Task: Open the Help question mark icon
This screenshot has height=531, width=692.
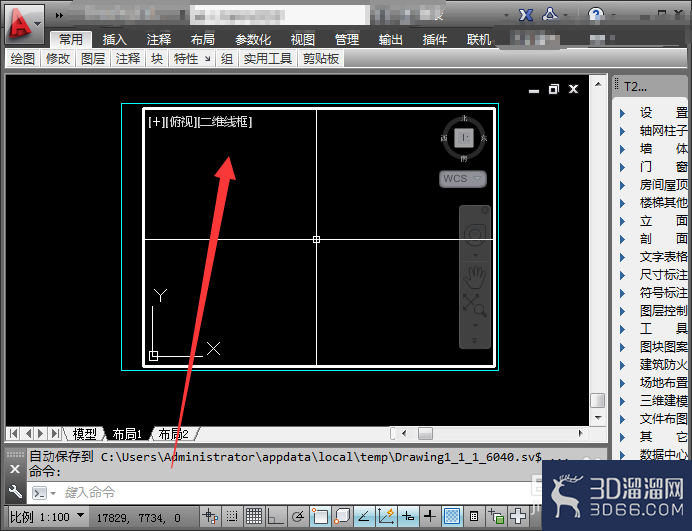Action: click(x=596, y=15)
